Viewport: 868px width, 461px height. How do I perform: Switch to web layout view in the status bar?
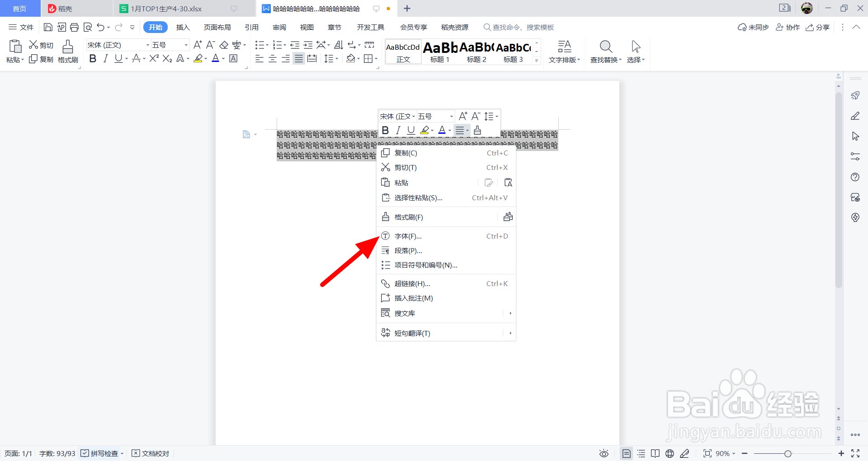click(670, 453)
